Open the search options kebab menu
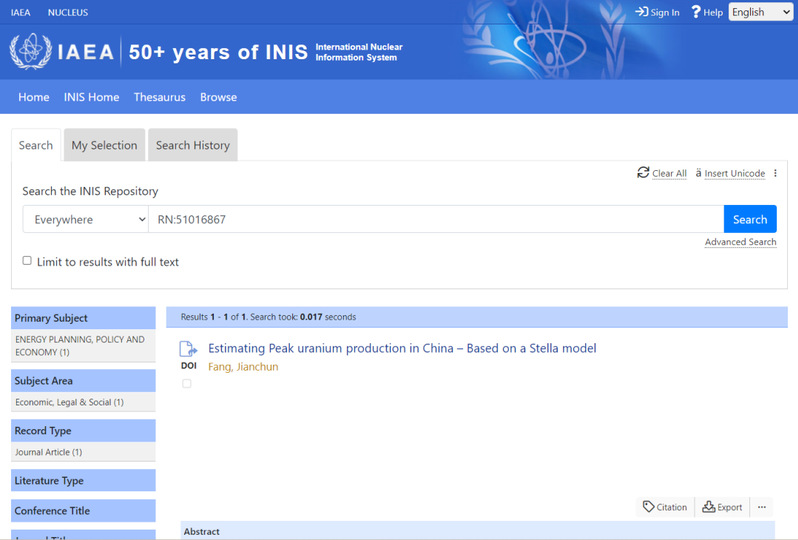Viewport: 798px width, 540px height. 776,173
